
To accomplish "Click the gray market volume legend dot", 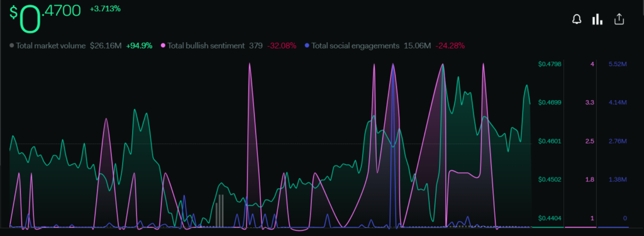I will [12, 46].
